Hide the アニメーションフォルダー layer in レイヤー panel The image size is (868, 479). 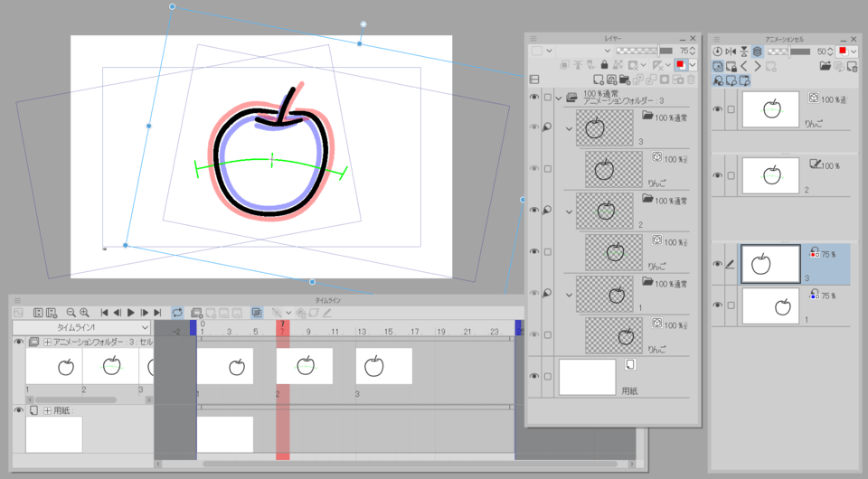[534, 97]
